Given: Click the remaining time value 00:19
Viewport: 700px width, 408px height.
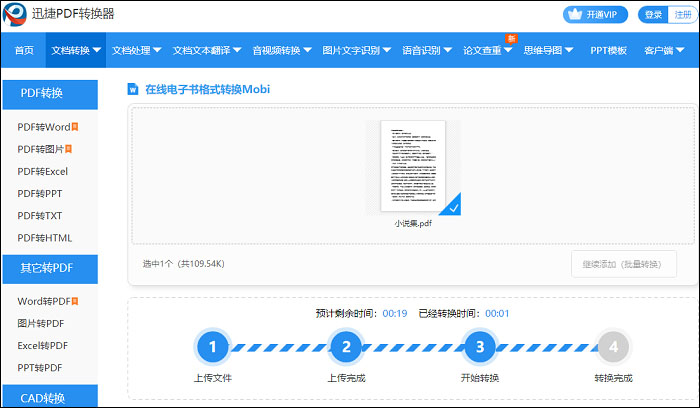Looking at the screenshot, I should click(395, 313).
